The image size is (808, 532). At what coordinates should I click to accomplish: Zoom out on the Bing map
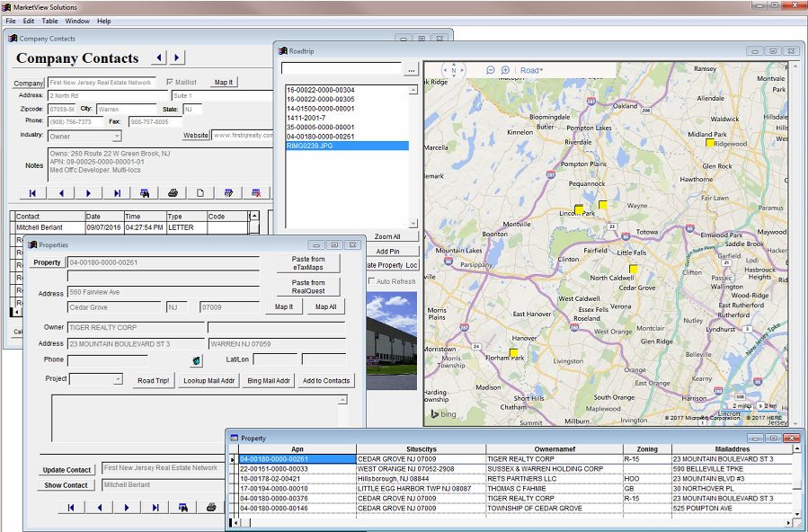(491, 70)
